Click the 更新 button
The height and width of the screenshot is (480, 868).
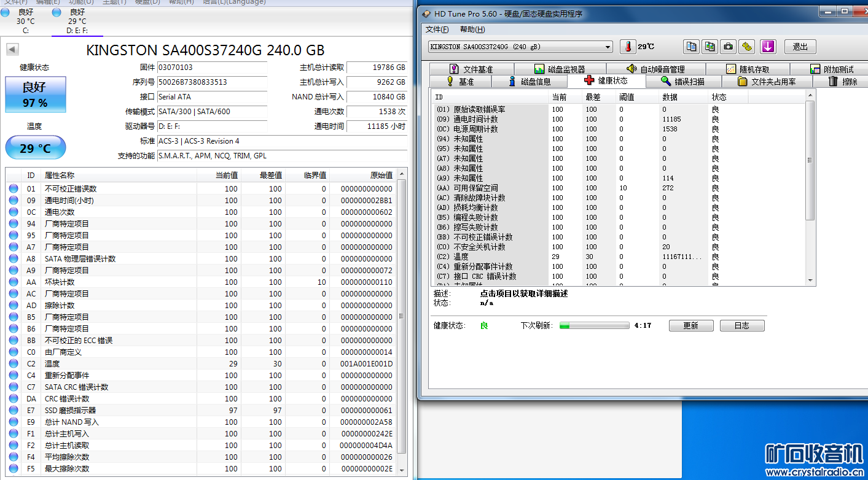coord(691,325)
